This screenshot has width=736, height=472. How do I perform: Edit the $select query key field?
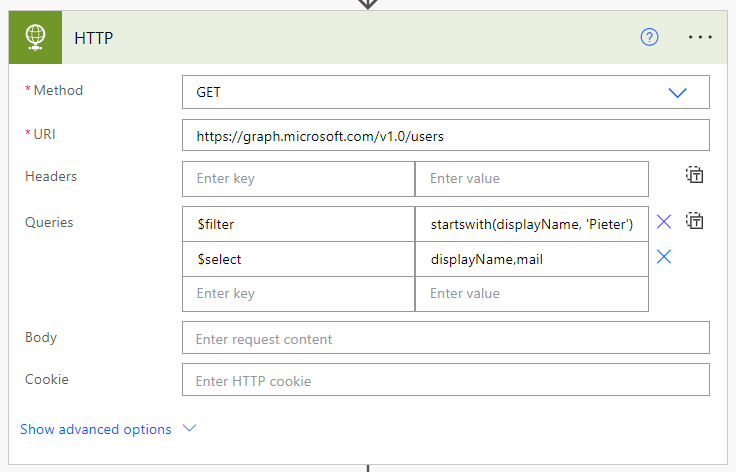tap(299, 259)
